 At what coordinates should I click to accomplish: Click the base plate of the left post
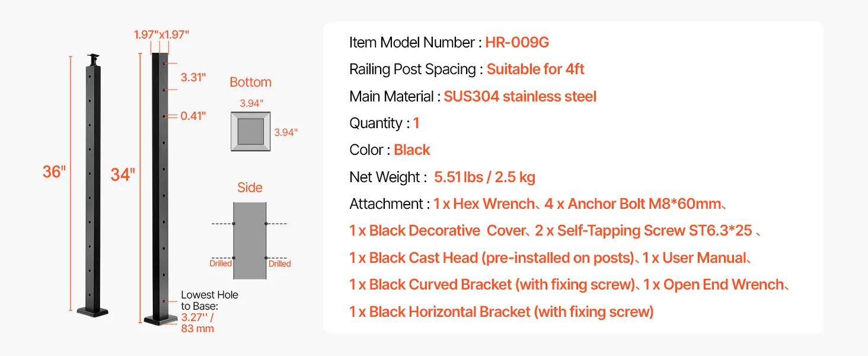93,310
